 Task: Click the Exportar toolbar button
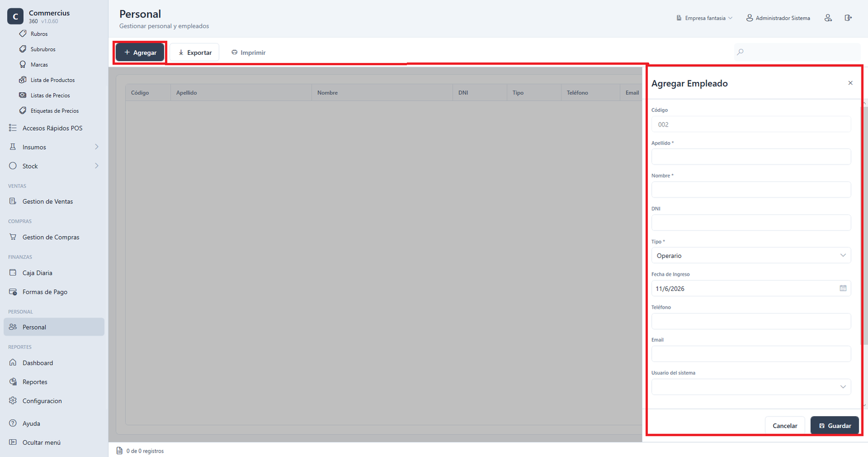point(195,53)
